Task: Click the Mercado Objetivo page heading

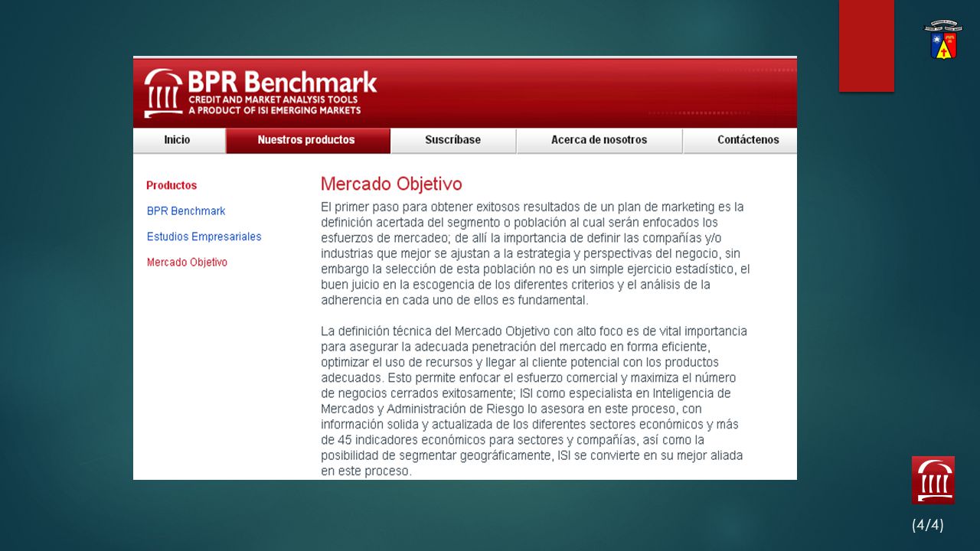Action: point(391,184)
